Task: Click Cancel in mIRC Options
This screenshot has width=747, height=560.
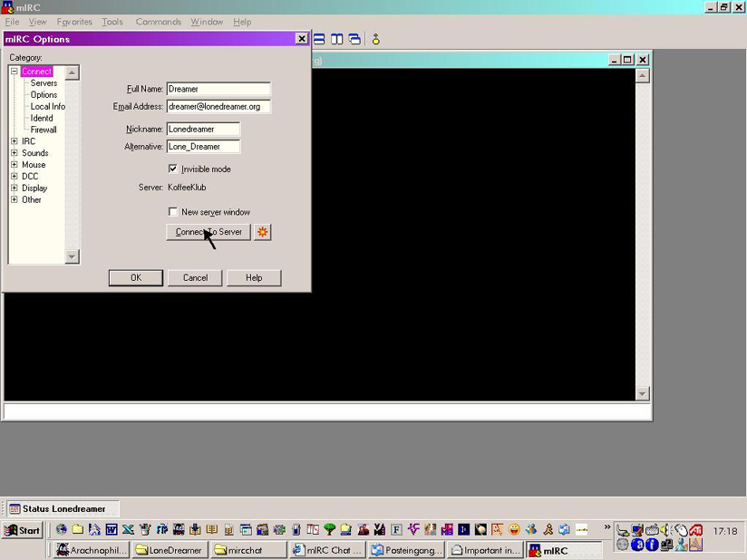Action: (195, 277)
